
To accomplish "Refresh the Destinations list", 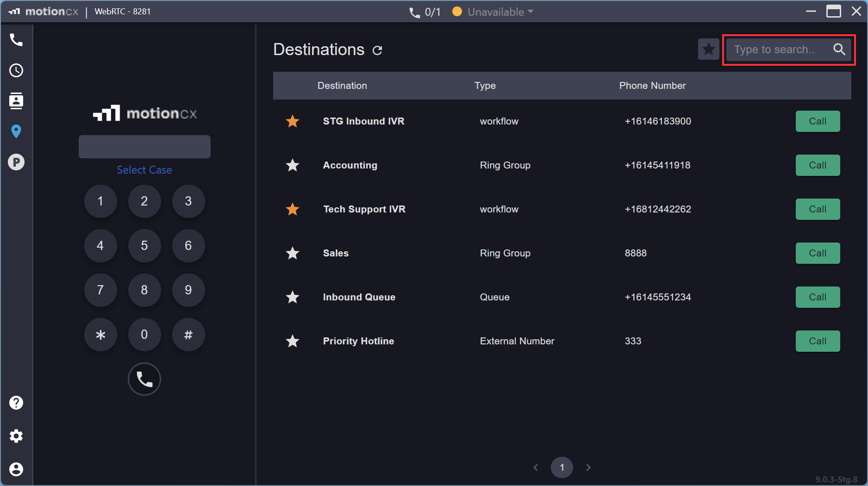I will click(x=377, y=50).
